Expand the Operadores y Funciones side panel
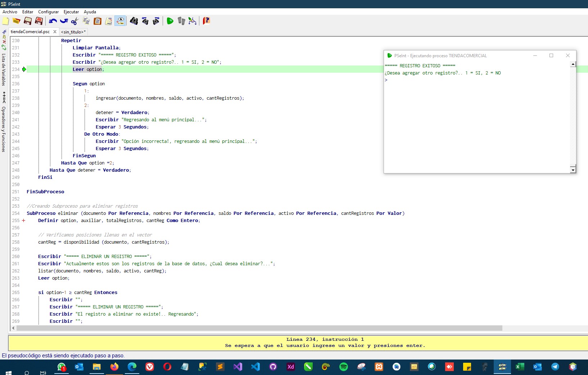 point(4,129)
